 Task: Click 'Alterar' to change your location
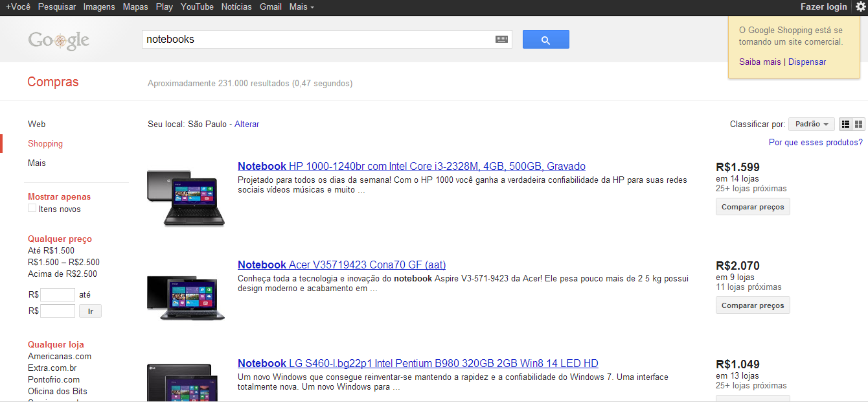coord(247,124)
